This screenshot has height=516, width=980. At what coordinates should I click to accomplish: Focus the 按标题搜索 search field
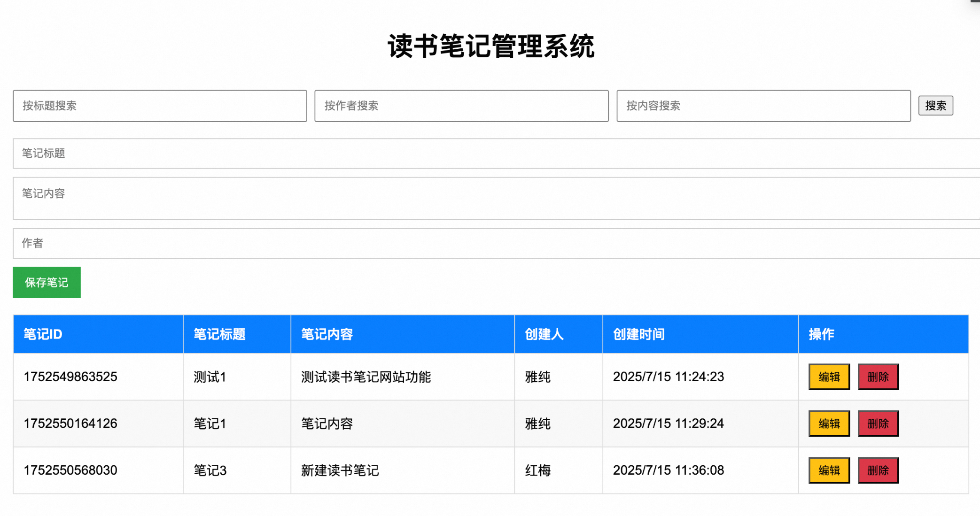(160, 106)
